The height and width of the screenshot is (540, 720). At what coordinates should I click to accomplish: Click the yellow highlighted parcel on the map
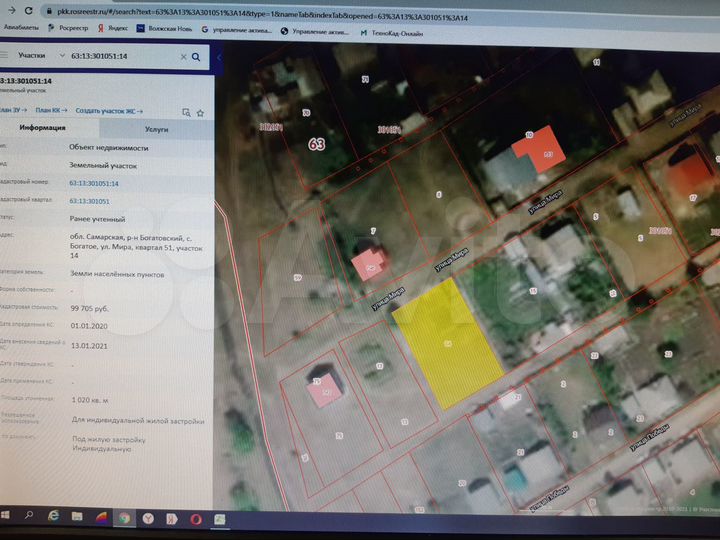[448, 343]
